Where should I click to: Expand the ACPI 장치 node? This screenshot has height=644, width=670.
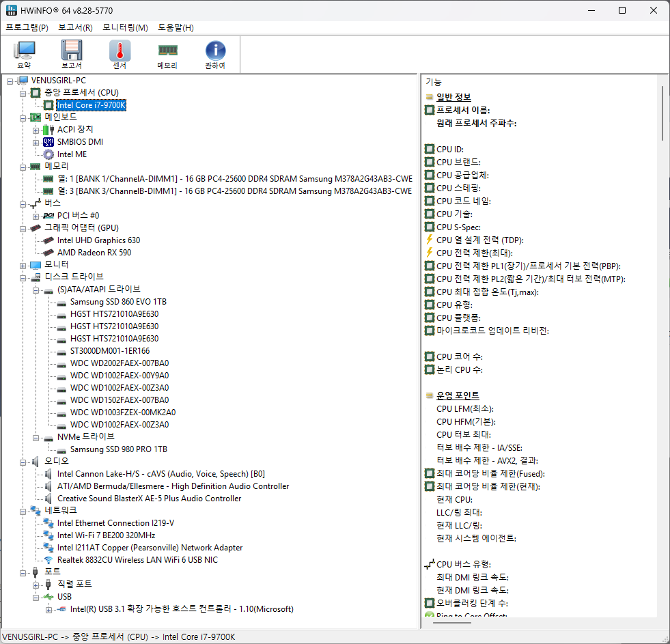tap(36, 130)
